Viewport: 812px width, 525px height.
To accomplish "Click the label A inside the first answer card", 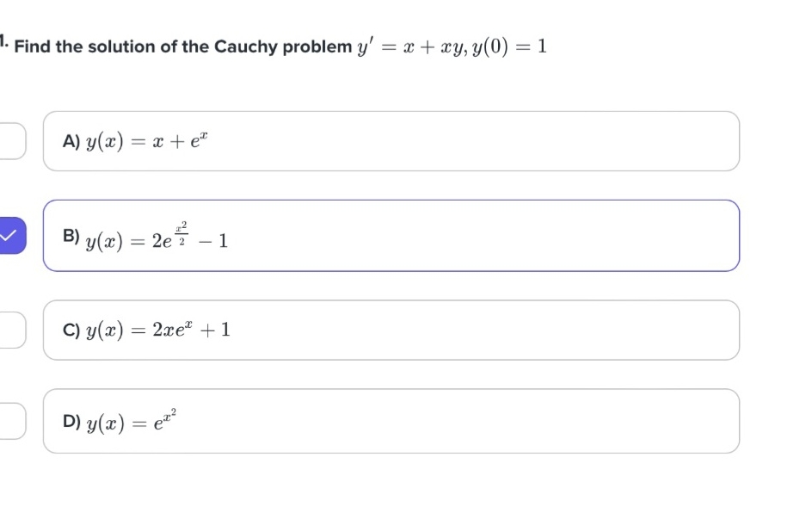I will (x=71, y=140).
